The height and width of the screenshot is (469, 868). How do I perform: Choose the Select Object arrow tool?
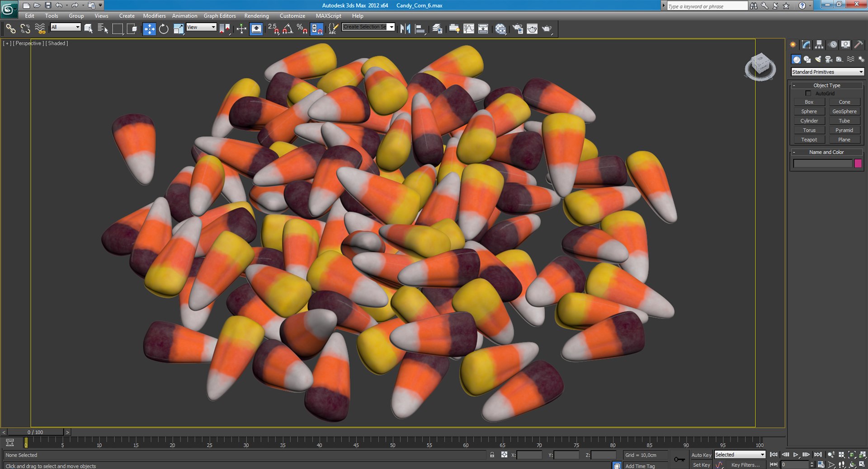(x=89, y=29)
